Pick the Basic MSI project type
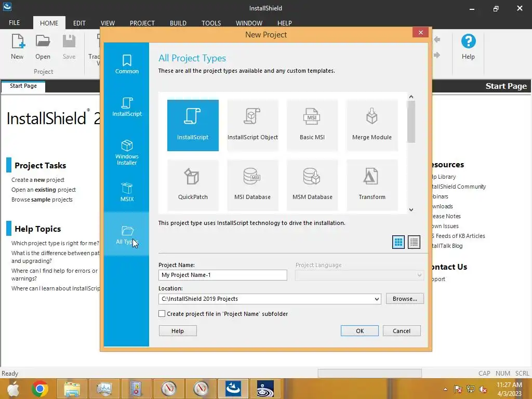Image resolution: width=532 pixels, height=399 pixels. (x=312, y=125)
